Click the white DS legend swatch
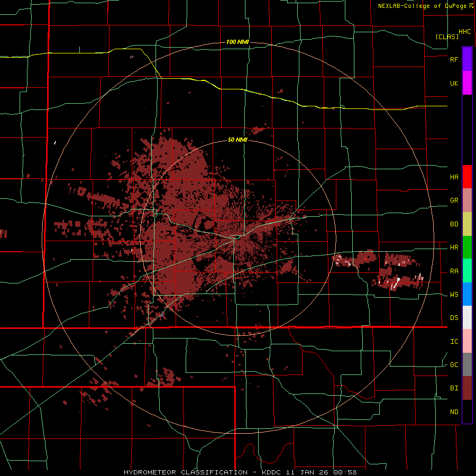476x476 pixels. point(467,317)
